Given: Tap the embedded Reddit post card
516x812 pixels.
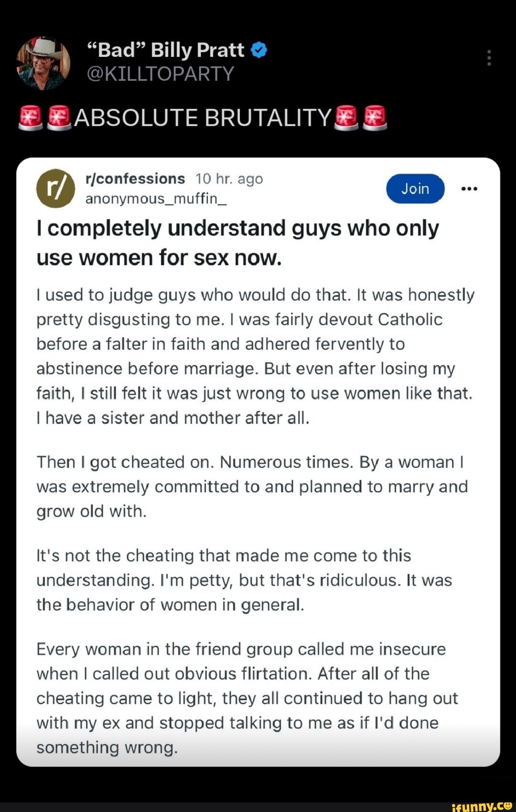Looking at the screenshot, I should pos(258,458).
